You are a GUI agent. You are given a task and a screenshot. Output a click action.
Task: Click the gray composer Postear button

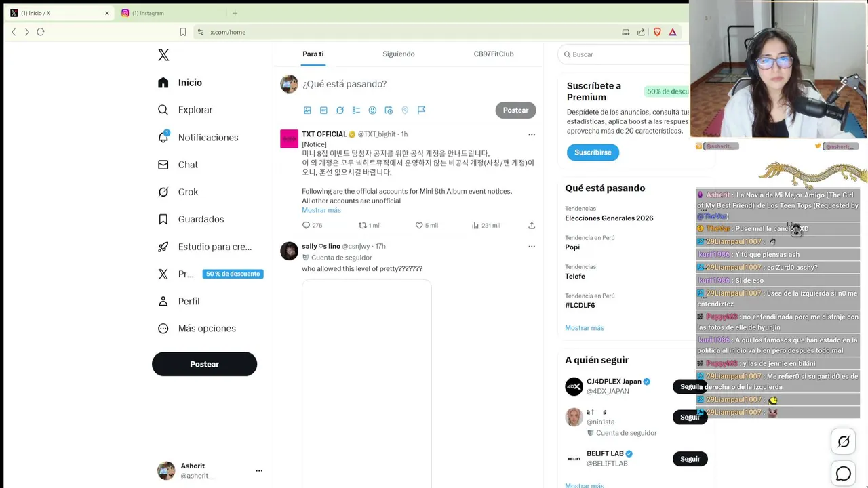[515, 110]
